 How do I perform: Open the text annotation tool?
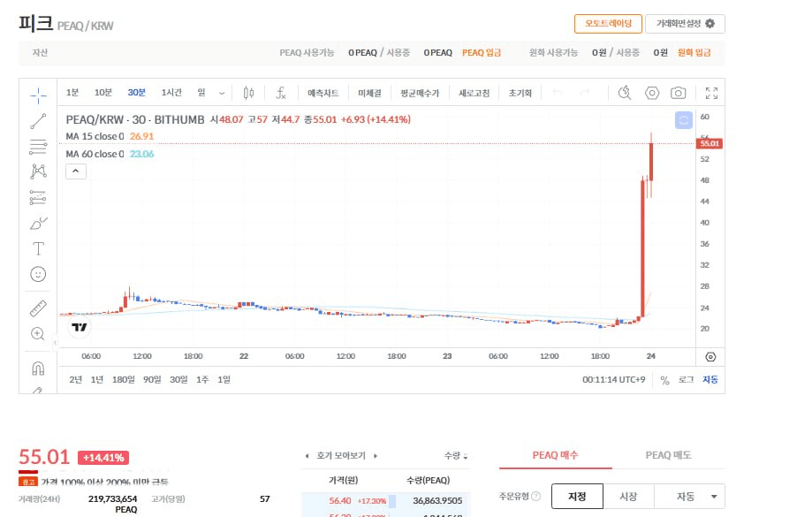tap(38, 248)
